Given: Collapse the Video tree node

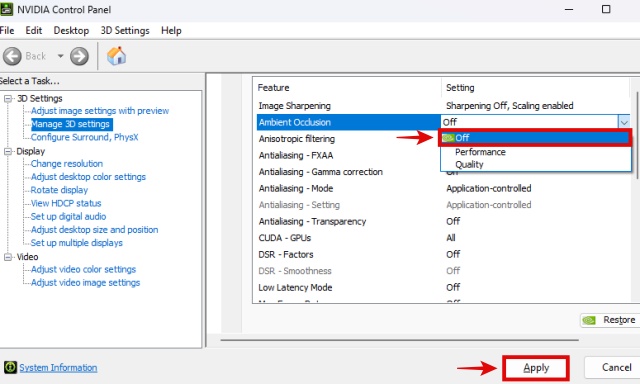Looking at the screenshot, I should (8, 257).
